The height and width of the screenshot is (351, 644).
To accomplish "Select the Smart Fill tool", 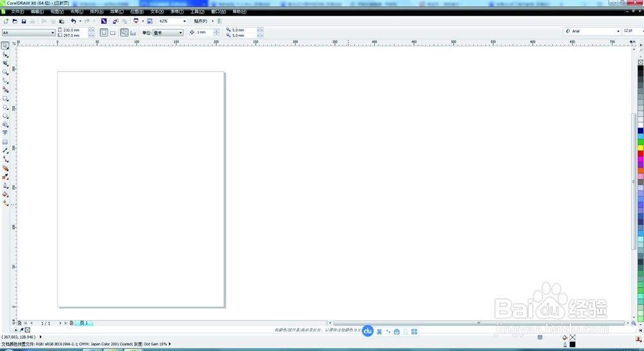I will [x=5, y=90].
